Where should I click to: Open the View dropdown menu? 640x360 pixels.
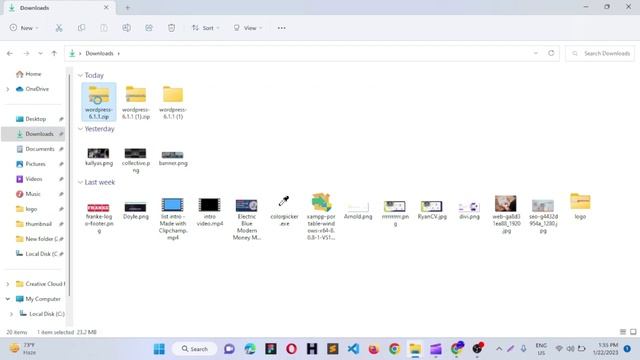[247, 28]
